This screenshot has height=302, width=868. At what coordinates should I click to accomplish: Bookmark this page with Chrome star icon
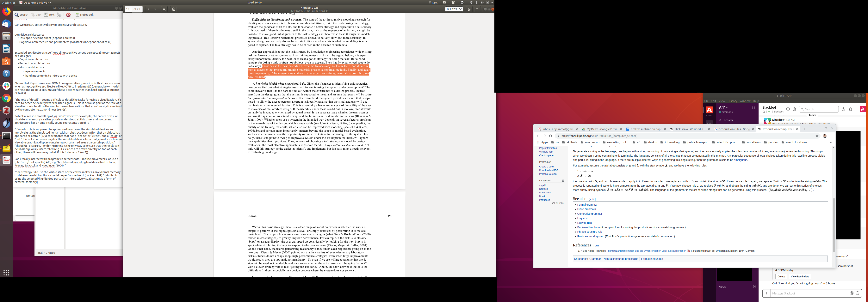[x=817, y=136]
